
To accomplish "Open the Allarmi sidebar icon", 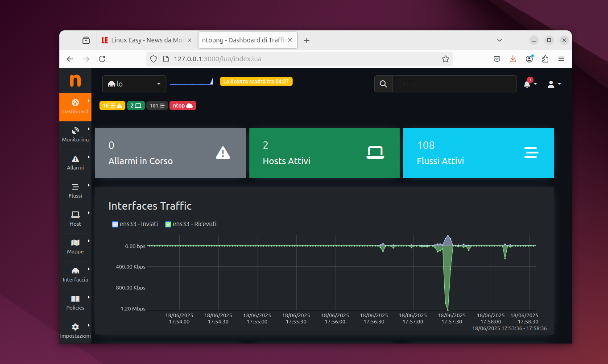I will click(75, 159).
